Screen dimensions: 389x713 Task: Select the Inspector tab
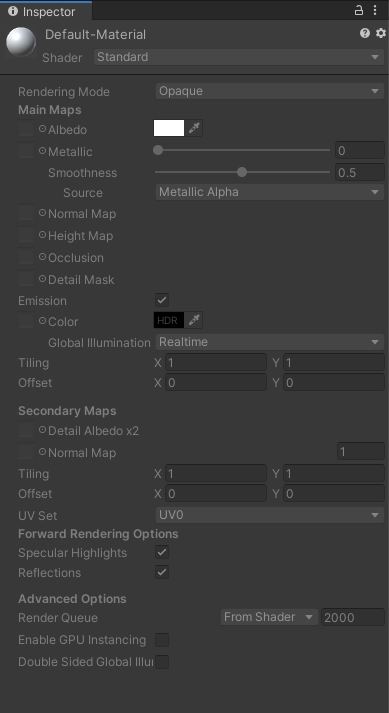tap(45, 11)
